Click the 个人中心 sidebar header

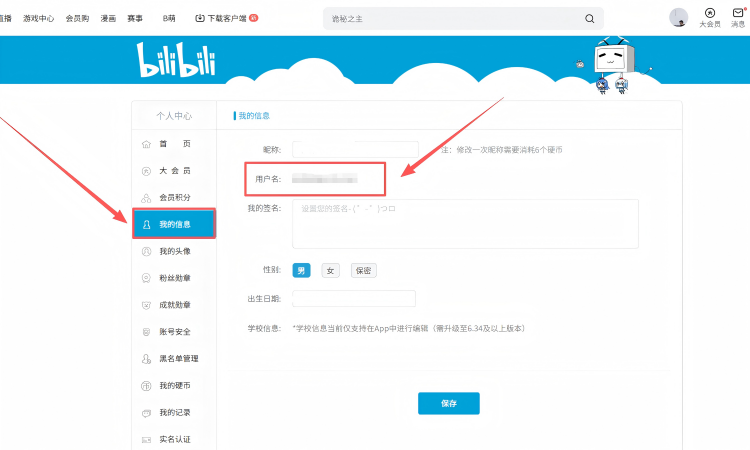point(174,116)
